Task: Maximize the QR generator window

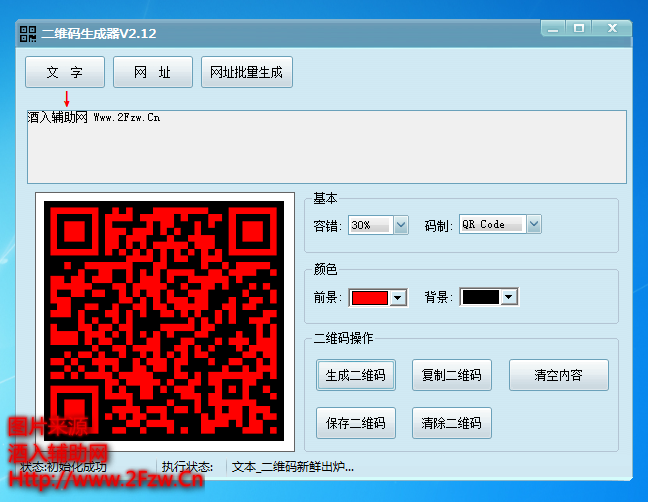Action: (579, 29)
